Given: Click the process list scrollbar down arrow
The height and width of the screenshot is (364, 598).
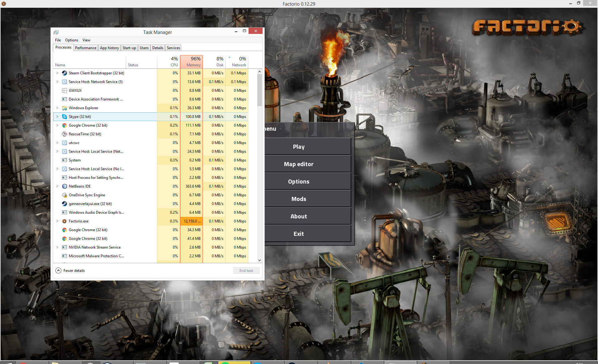Looking at the screenshot, I should click(x=259, y=260).
